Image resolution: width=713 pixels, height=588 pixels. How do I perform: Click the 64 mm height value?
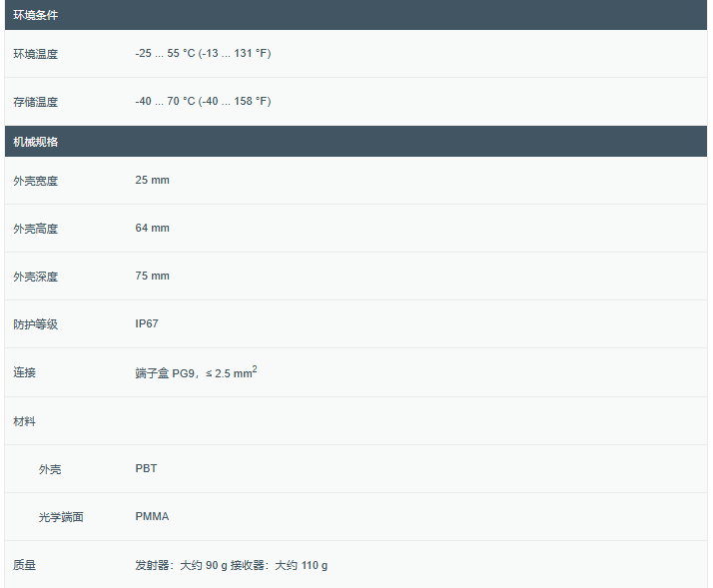pyautogui.click(x=153, y=228)
